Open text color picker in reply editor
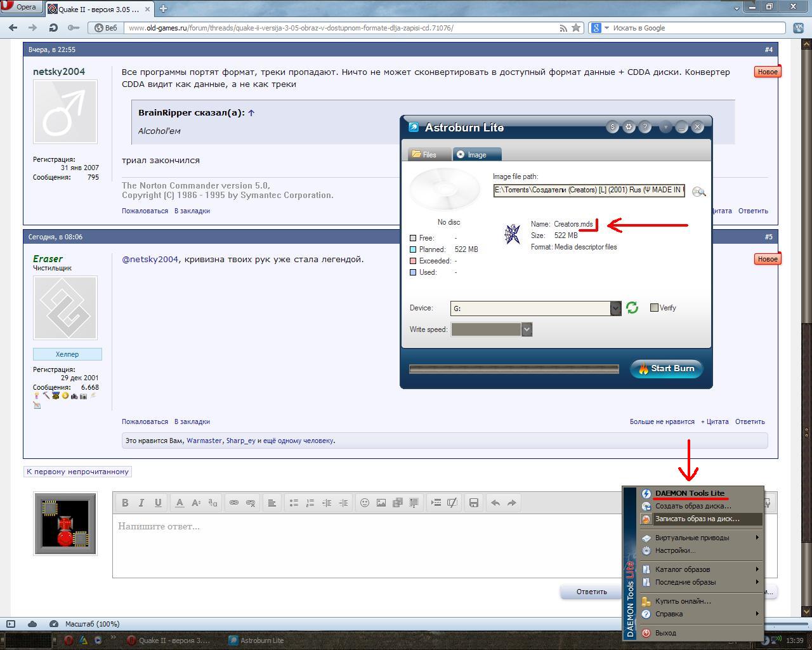 point(180,503)
